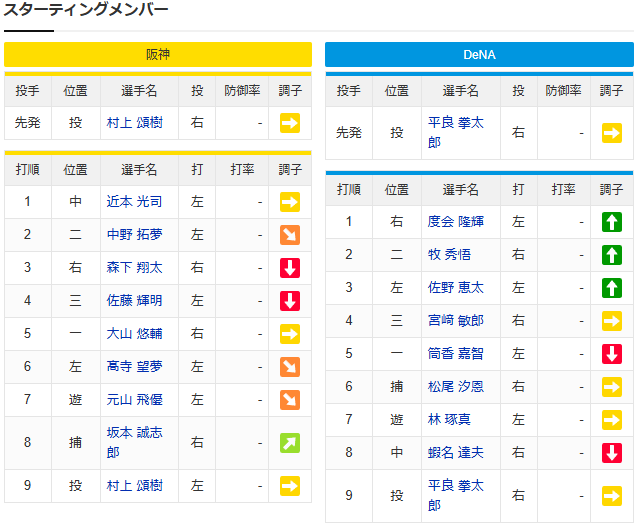Image resolution: width=640 pixels, height=527 pixels.
Task: Click green up arrow for 度会 隆輝
Action: click(x=612, y=222)
